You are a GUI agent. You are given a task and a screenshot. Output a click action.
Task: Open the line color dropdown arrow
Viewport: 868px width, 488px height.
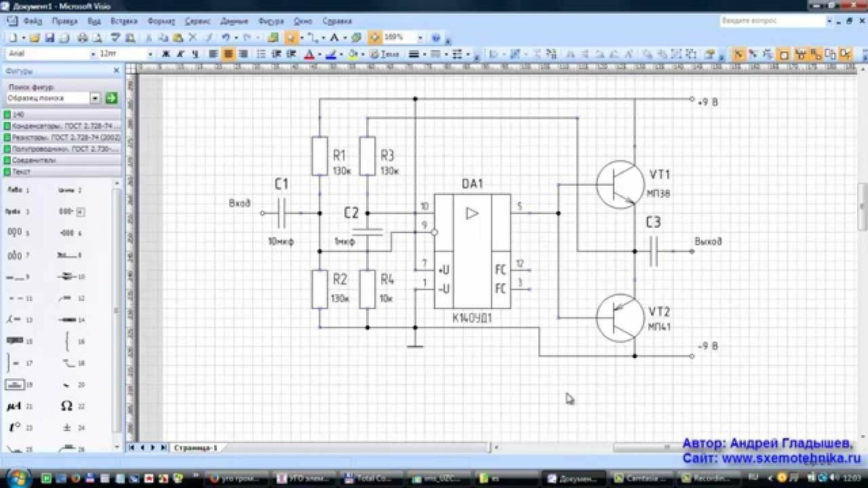click(341, 53)
